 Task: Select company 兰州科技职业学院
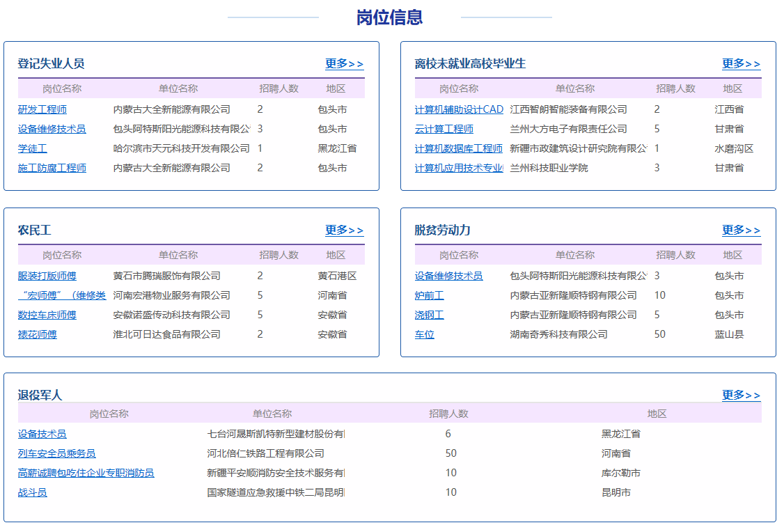point(549,168)
